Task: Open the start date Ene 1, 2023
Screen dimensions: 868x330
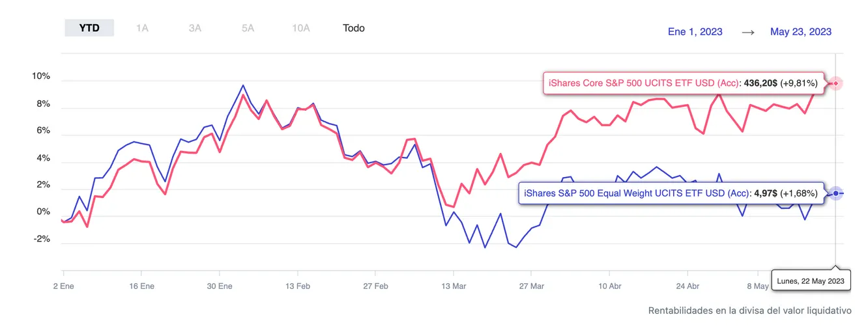Action: 695,31
